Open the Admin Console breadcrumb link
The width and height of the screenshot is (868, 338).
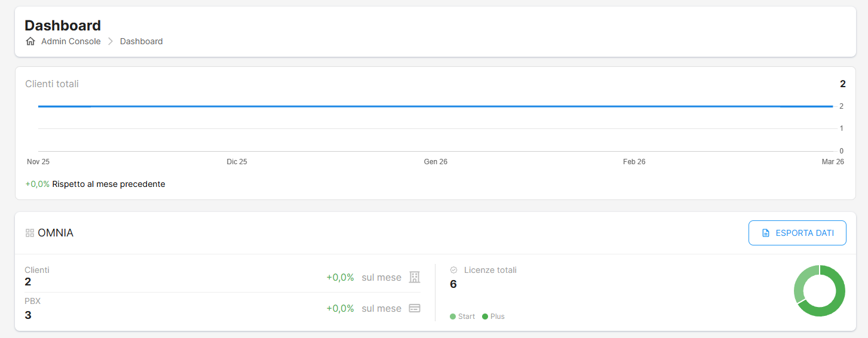(x=70, y=41)
